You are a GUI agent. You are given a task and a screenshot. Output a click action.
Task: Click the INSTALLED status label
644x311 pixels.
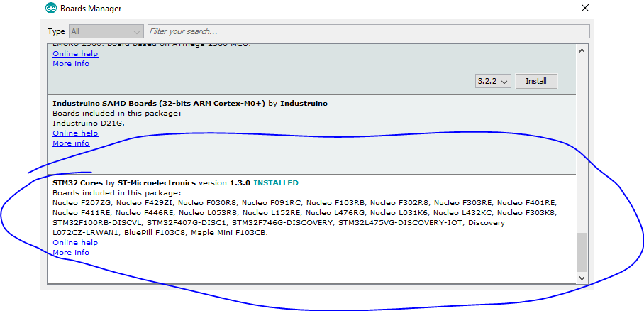(x=276, y=182)
